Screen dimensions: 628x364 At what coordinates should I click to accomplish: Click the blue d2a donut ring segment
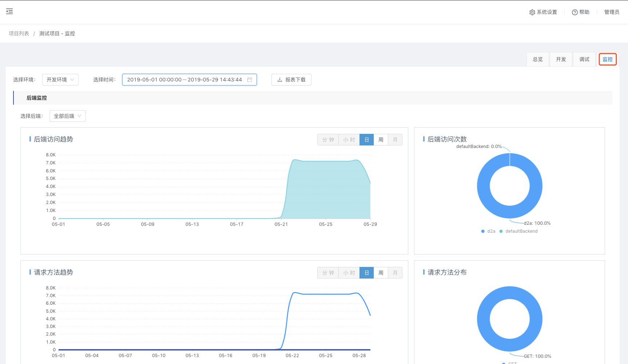484,186
